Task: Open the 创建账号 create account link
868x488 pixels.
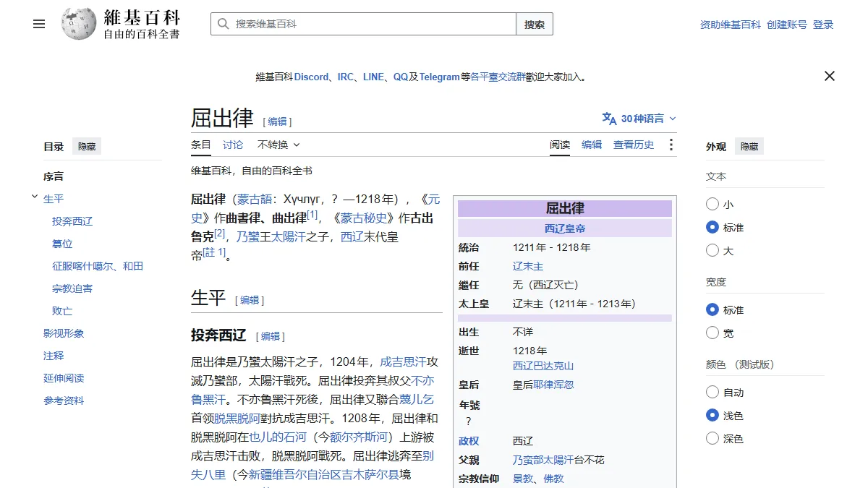Action: pos(787,25)
